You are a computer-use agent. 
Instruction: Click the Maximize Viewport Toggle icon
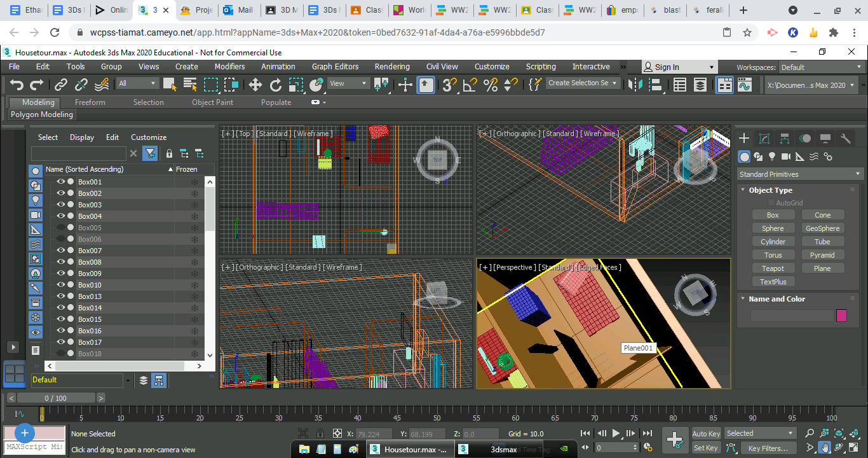pos(855,448)
